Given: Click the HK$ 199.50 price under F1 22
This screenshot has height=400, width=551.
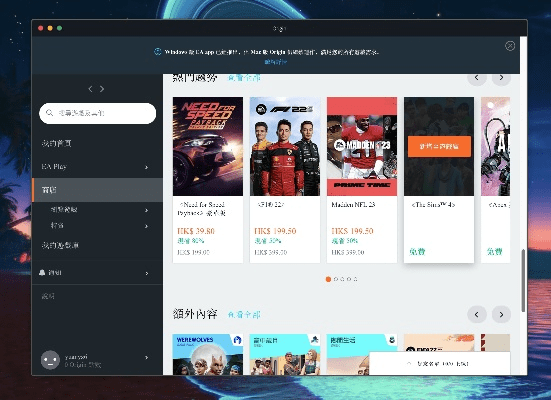Looking at the screenshot, I should [x=276, y=231].
